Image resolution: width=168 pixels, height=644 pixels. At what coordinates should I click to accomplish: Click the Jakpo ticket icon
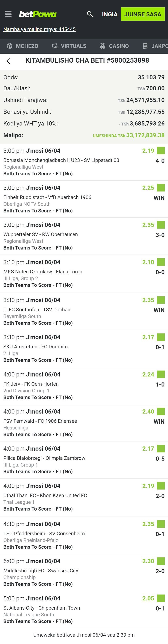(x=145, y=46)
